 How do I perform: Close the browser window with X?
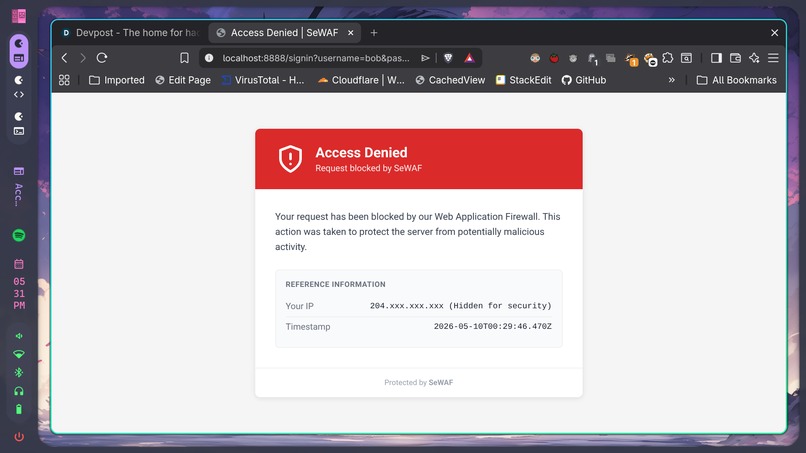(774, 32)
